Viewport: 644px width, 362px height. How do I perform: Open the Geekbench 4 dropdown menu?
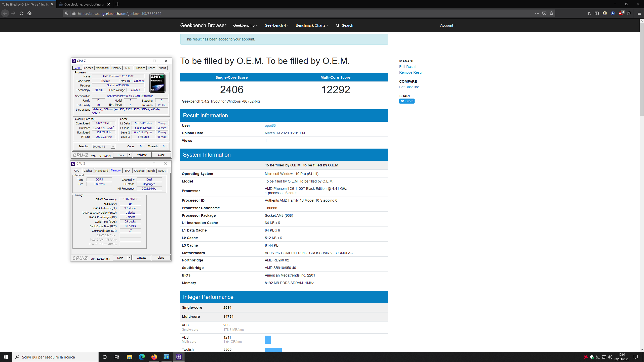click(x=277, y=25)
